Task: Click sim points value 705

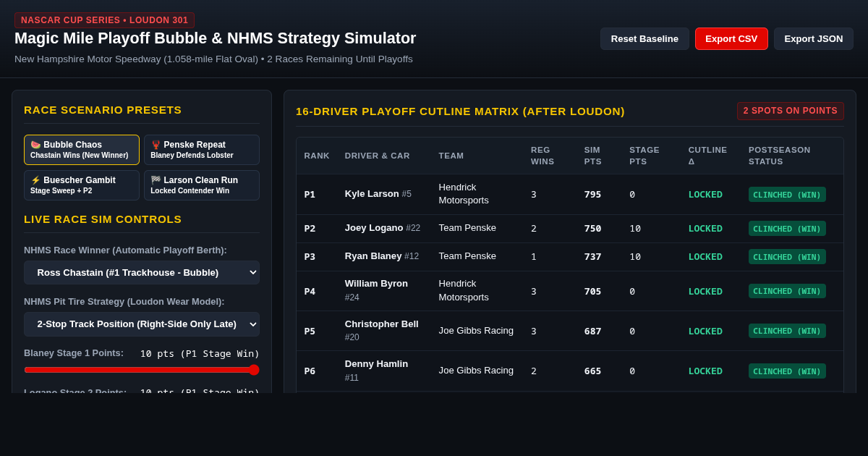Action: click(x=593, y=291)
